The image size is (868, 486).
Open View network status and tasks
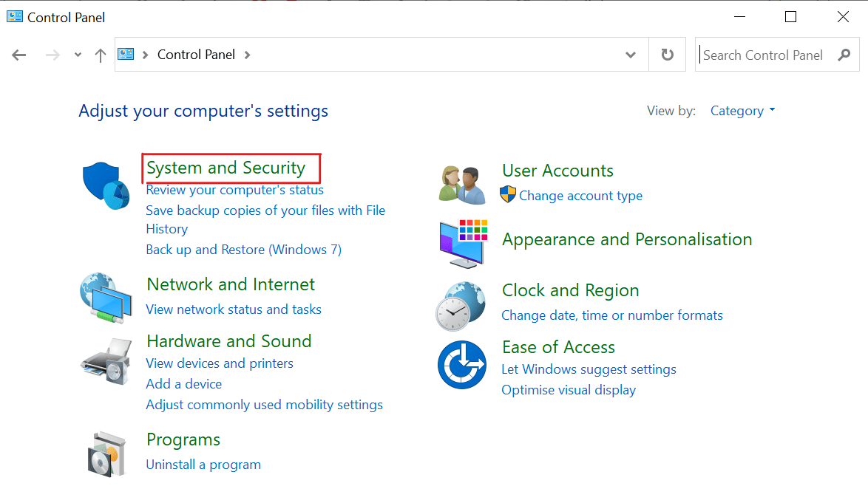tap(234, 309)
